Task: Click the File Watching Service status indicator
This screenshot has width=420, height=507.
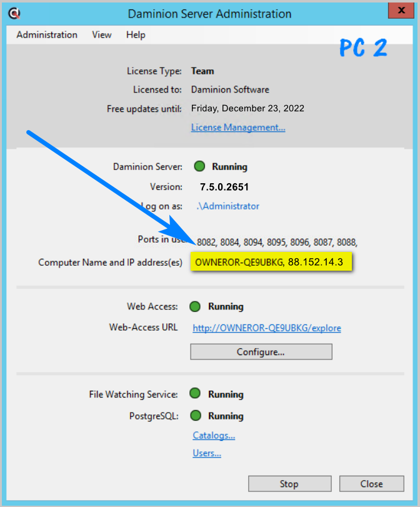Action: click(x=195, y=394)
